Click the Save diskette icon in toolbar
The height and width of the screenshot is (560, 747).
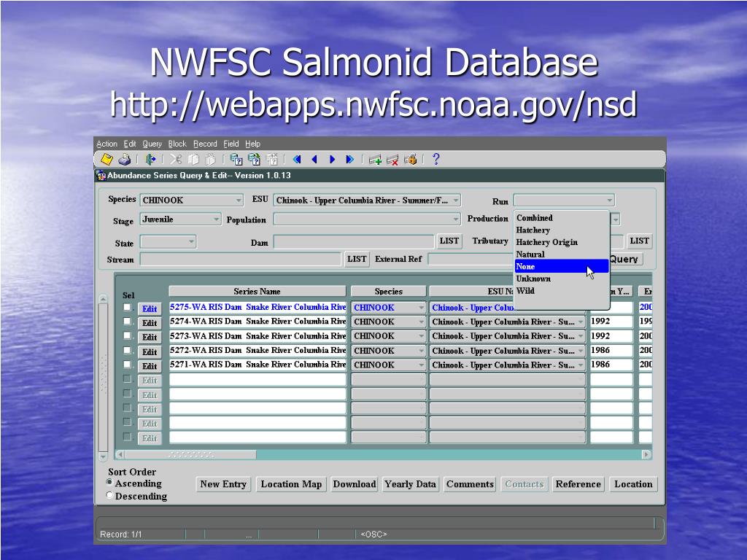107,160
